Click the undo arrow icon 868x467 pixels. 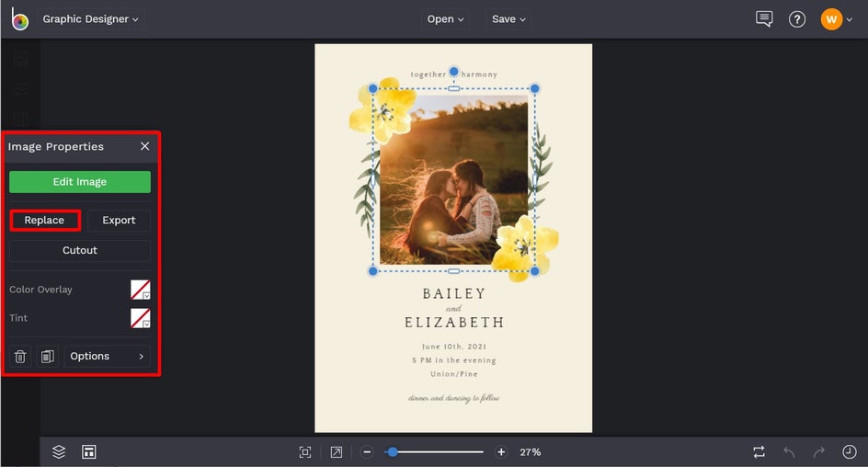789,452
